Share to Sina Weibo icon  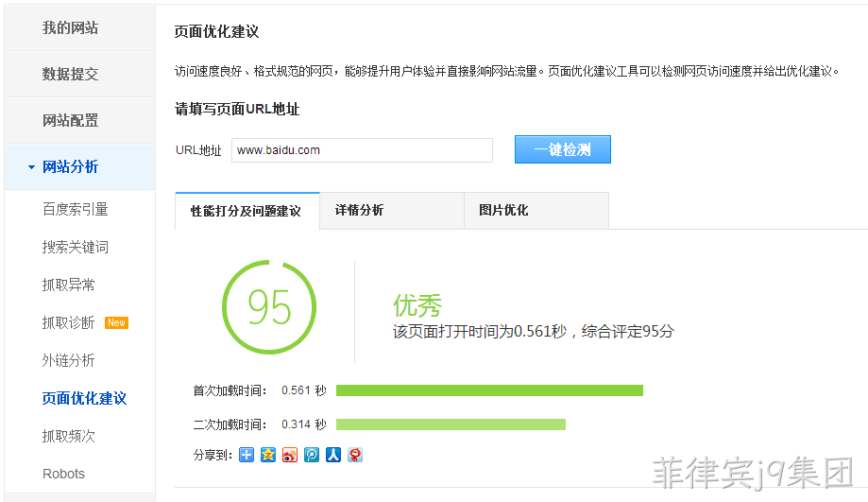coord(290,455)
